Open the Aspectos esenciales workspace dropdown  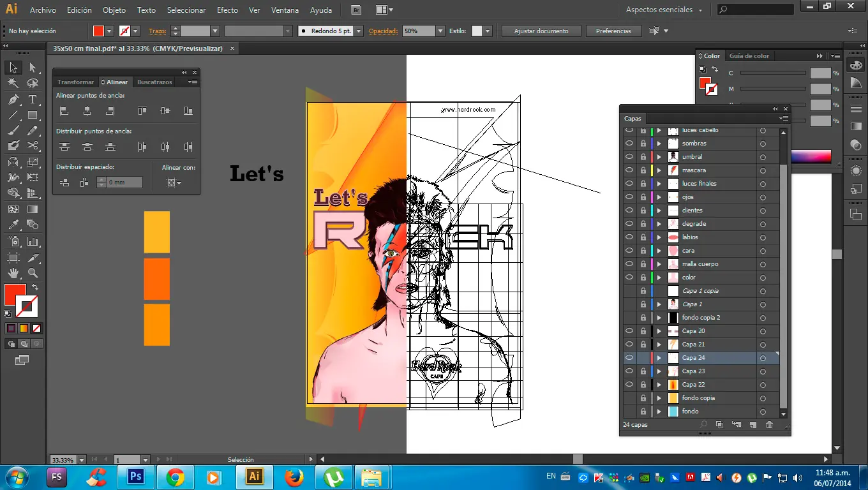664,10
